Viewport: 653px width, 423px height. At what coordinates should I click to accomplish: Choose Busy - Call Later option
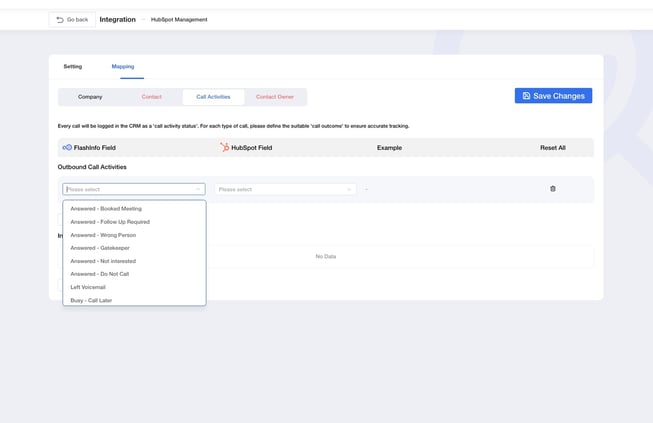[x=134, y=300]
